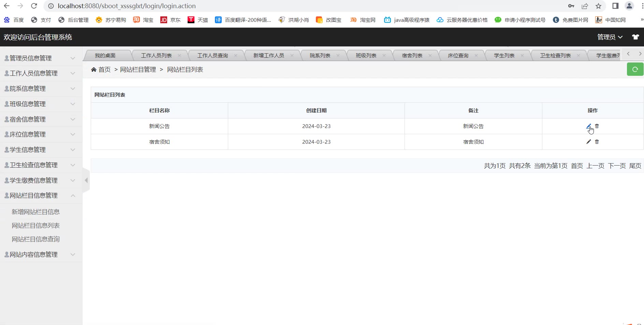This screenshot has width=644, height=325.
Task: Open the 管理员 user dropdown
Action: [610, 37]
